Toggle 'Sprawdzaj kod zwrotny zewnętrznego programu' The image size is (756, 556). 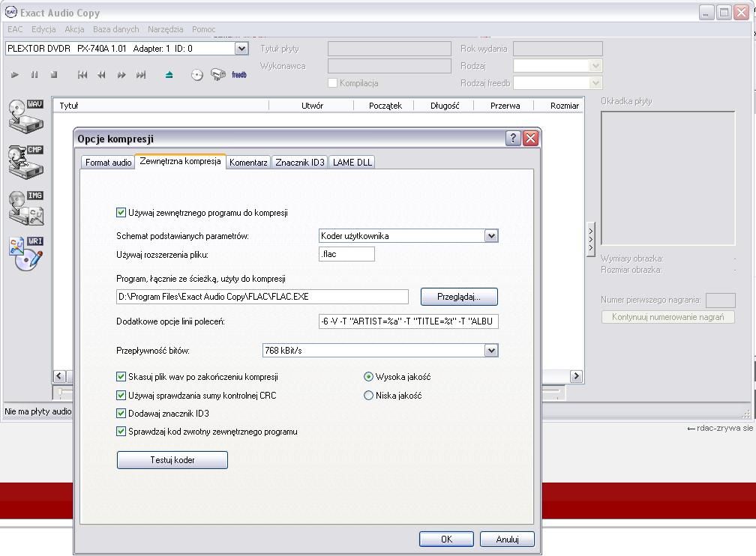click(121, 432)
